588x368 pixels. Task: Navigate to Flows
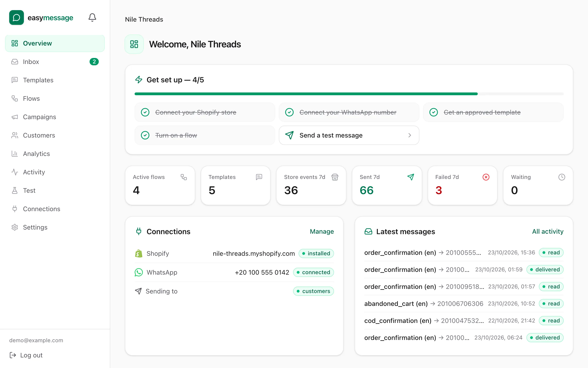coord(55,99)
